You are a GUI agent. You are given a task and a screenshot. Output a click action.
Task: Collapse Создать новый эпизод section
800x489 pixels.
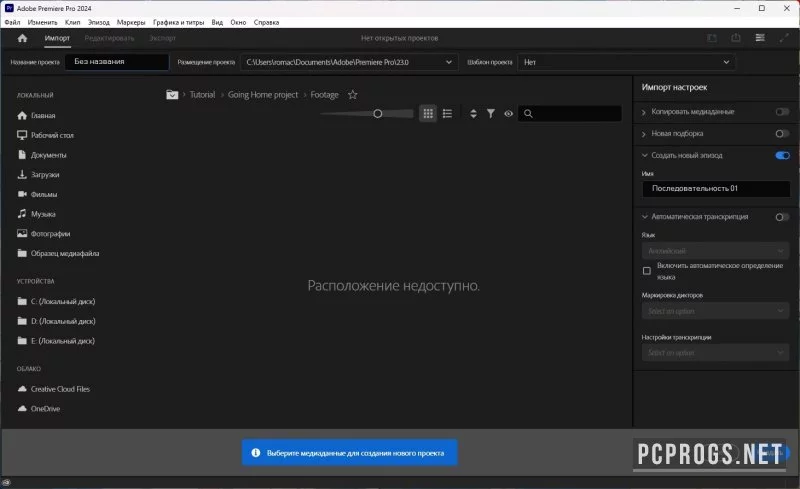coord(644,156)
